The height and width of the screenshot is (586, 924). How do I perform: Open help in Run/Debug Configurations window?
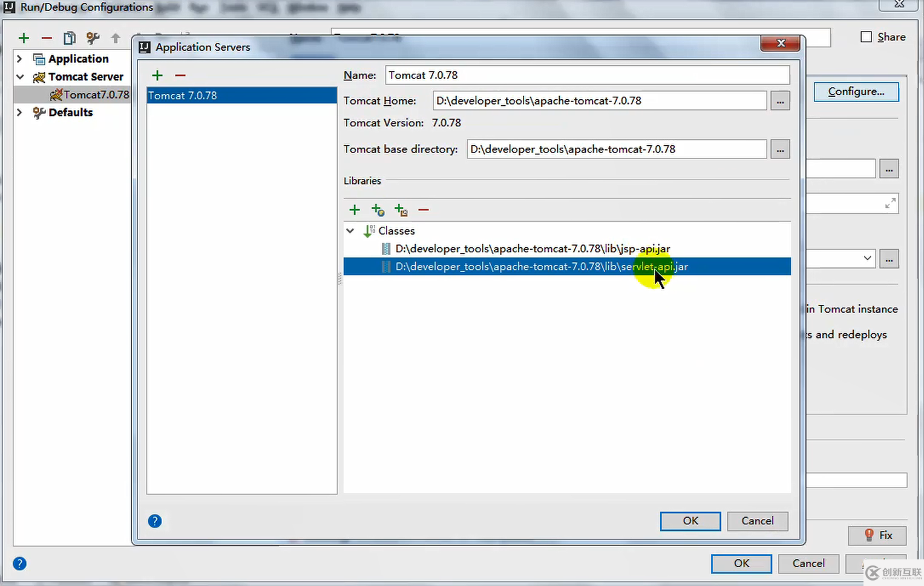(x=19, y=564)
